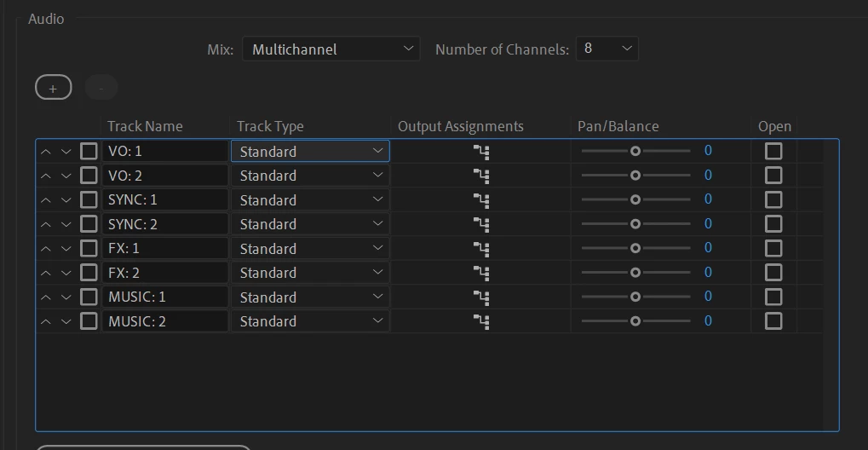Move SYNC: 2 track up
The width and height of the screenshot is (868, 450).
(x=46, y=224)
